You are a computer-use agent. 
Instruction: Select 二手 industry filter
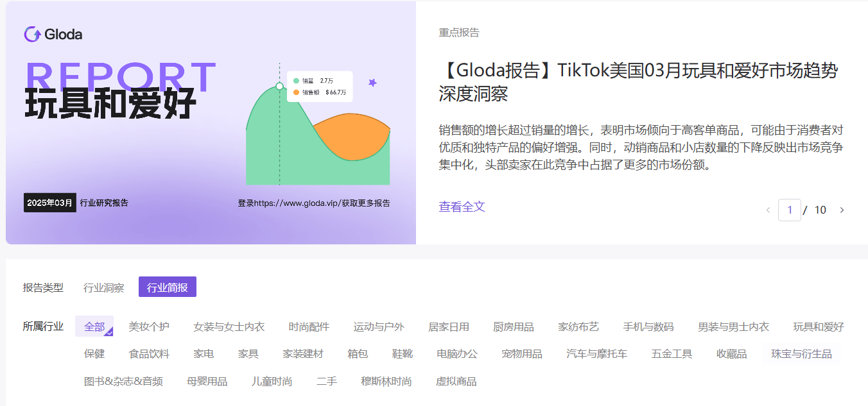coord(327,381)
